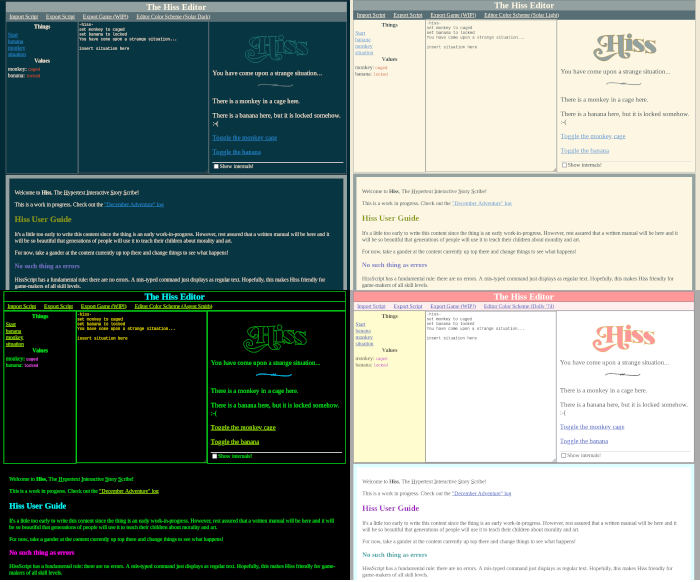Click the pink Hiss logo in Dolly '74 preview
The image size is (700, 582).
click(x=624, y=338)
